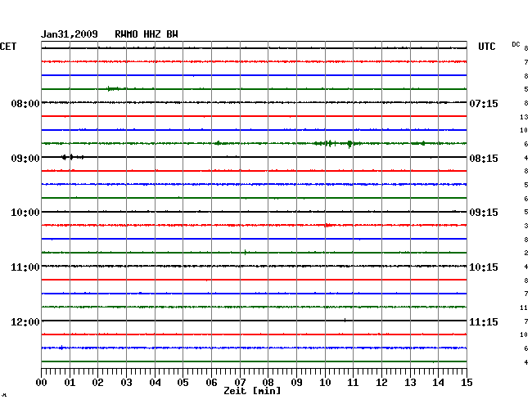Click the Zeit [min] axis title
The image size is (532, 404).
(x=252, y=391)
